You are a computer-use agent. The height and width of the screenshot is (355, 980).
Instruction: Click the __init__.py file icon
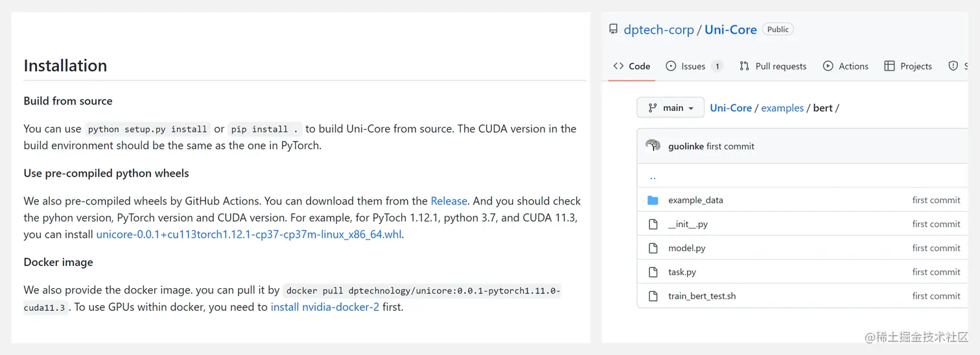point(653,224)
